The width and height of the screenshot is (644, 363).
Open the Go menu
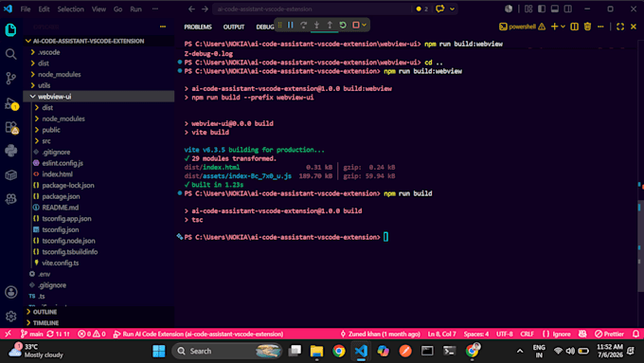[117, 9]
